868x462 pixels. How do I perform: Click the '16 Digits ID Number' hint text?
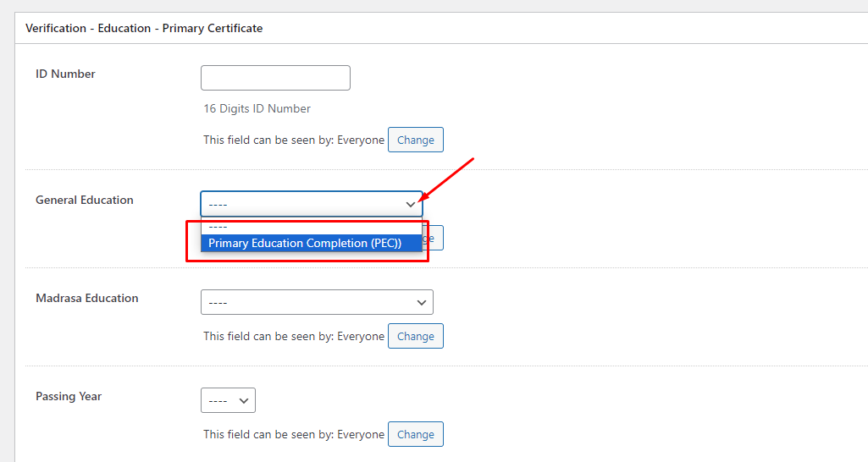(x=257, y=108)
